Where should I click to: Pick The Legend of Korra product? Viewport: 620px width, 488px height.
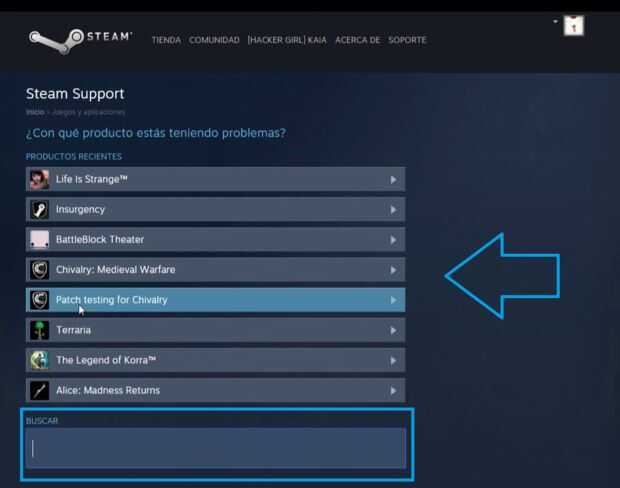(x=215, y=360)
